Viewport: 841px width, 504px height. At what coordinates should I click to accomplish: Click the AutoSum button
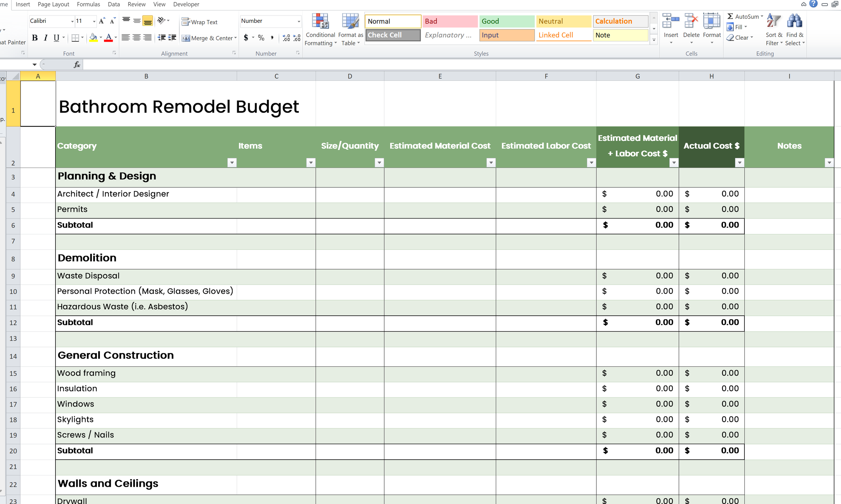[x=743, y=16]
